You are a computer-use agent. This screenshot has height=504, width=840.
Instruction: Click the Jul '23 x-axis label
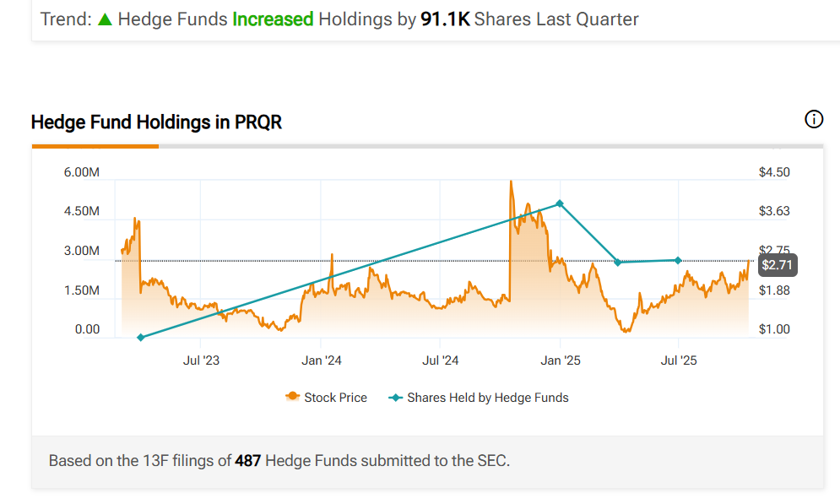tap(201, 360)
